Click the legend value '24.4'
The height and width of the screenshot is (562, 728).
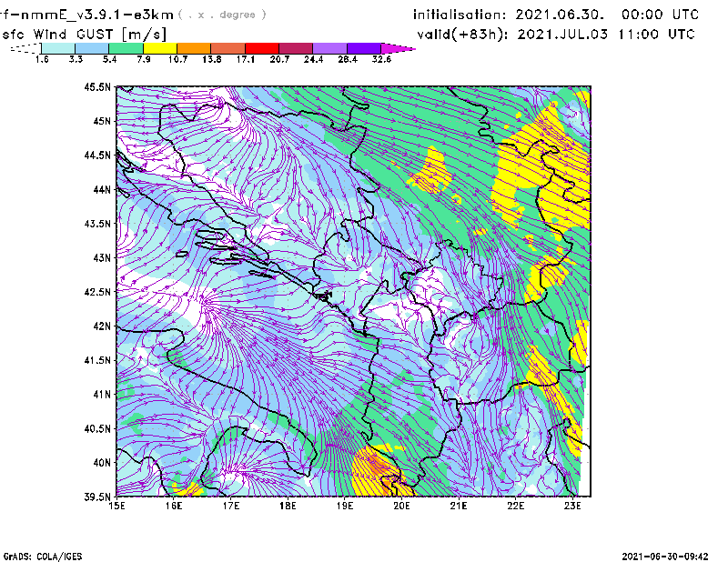313,59
